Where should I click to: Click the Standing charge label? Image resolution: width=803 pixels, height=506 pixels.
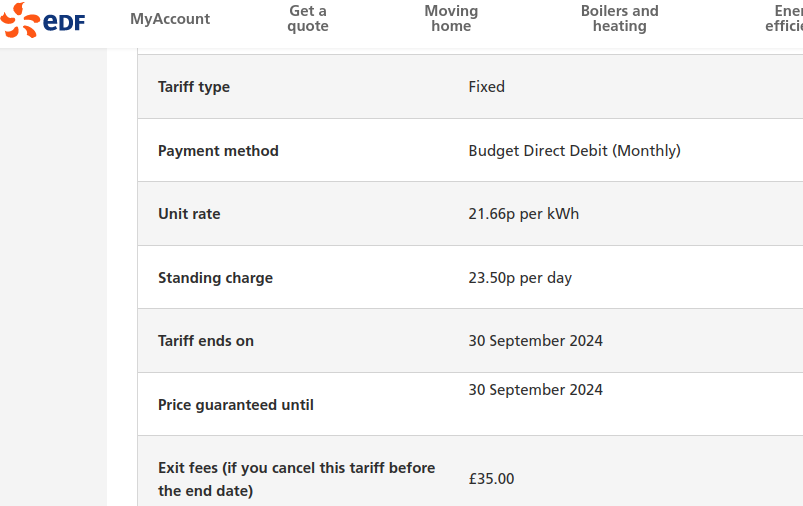point(215,278)
